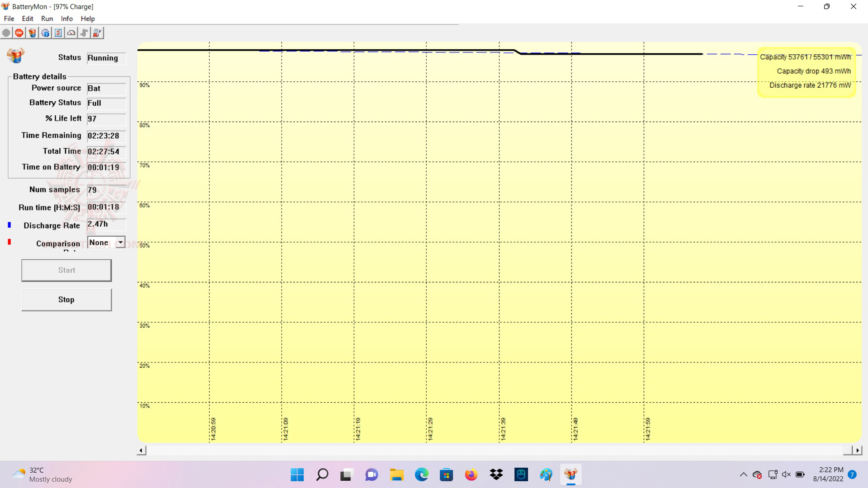Click the gray start circle toolbar icon
This screenshot has height=488, width=868.
tap(6, 33)
